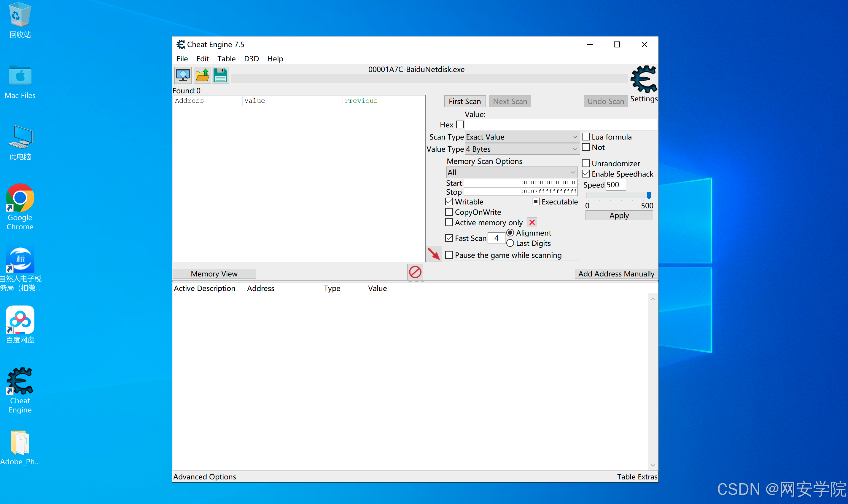Click the red clear list icon
The width and height of the screenshot is (848, 504).
click(415, 272)
